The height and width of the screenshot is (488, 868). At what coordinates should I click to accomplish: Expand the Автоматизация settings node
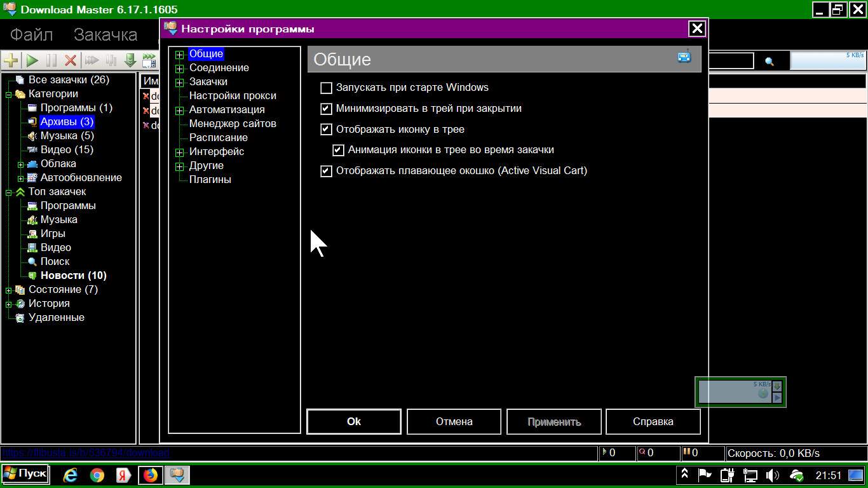[x=179, y=111]
